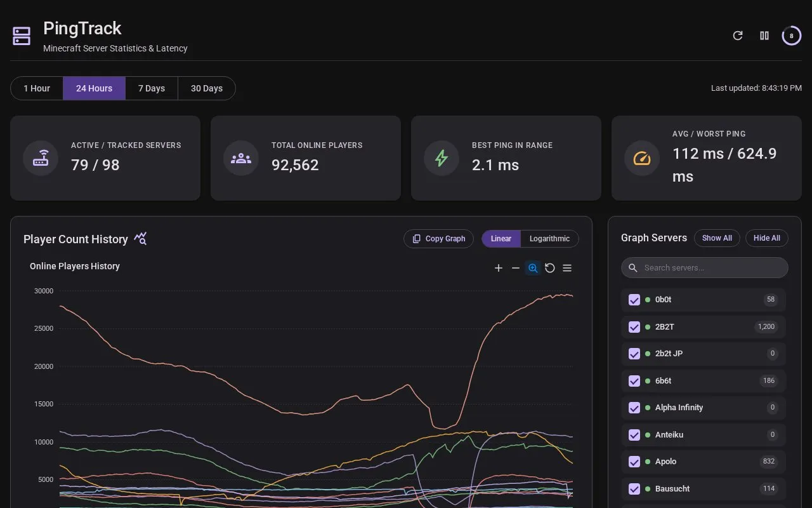Click the Hide All servers button
This screenshot has height=508, width=812.
[767, 238]
